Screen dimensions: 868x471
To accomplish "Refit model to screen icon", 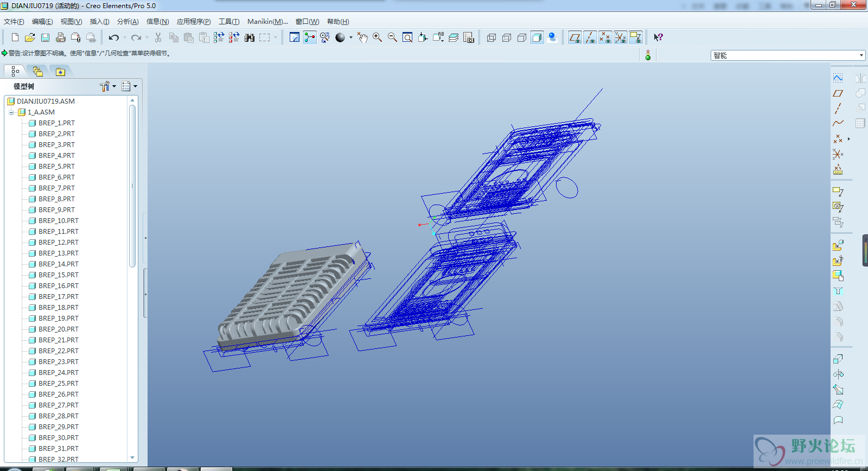I will (x=407, y=37).
